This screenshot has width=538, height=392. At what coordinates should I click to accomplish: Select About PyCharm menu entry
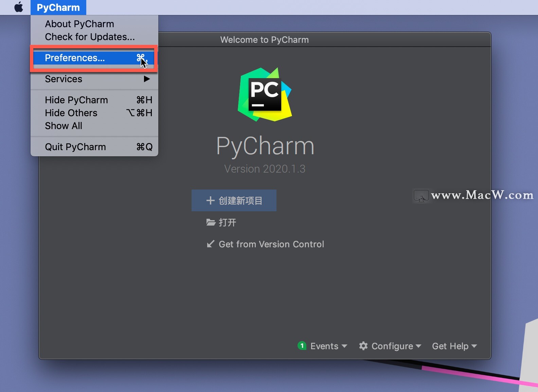(94, 24)
